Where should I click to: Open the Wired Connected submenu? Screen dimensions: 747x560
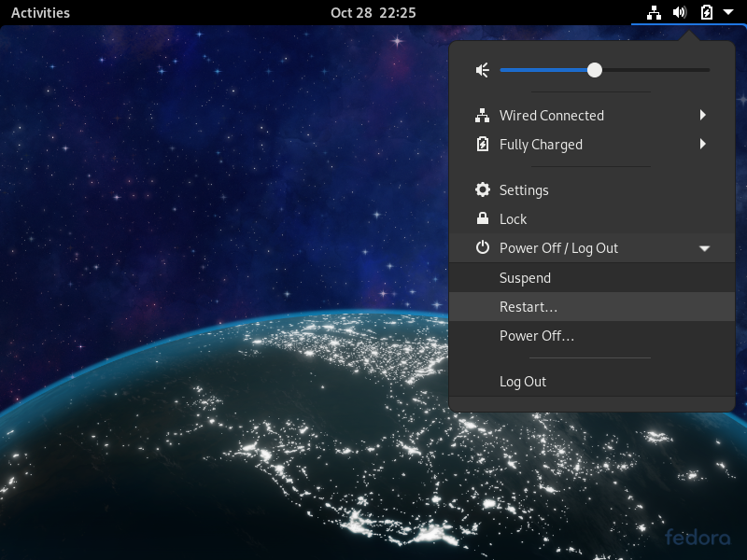coord(592,115)
